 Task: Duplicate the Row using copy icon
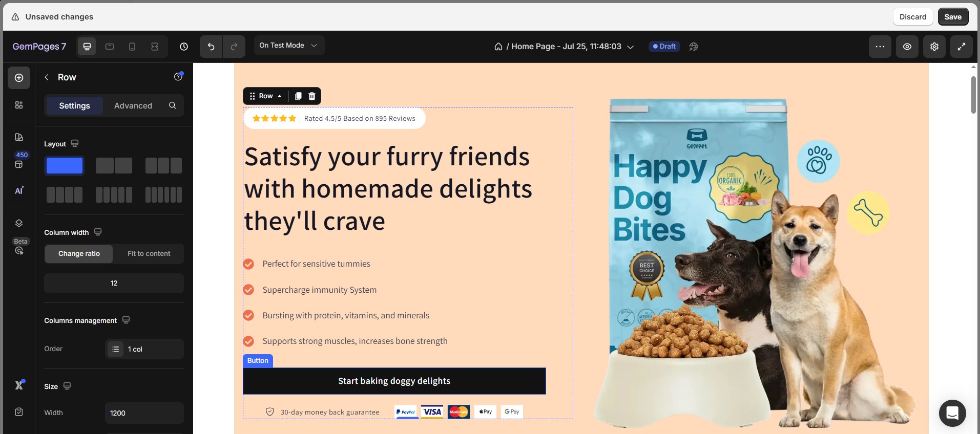tap(298, 96)
